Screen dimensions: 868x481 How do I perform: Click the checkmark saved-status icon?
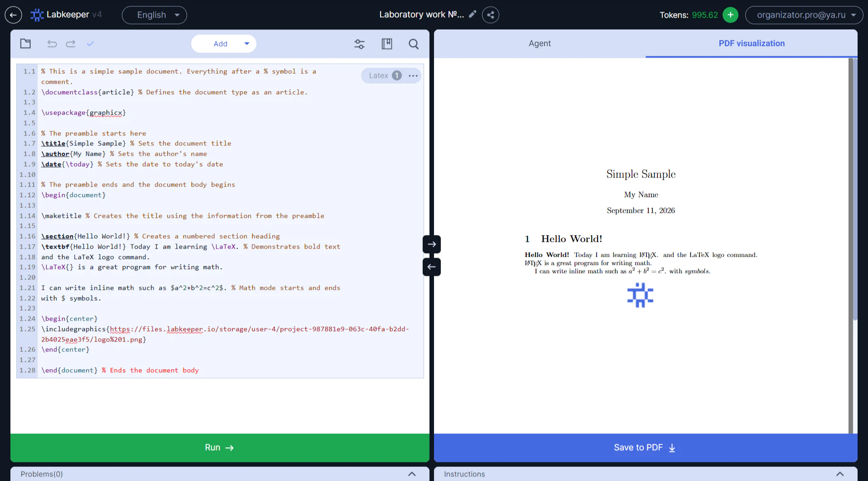(90, 43)
